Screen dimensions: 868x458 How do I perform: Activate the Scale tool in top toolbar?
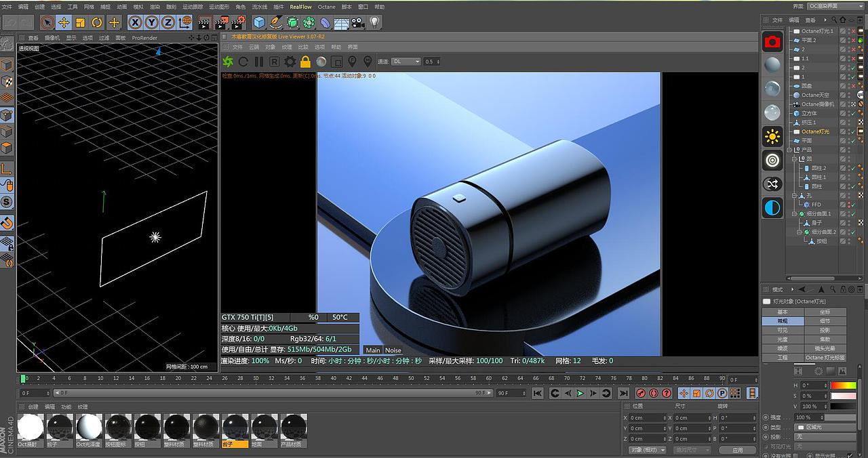click(81, 22)
